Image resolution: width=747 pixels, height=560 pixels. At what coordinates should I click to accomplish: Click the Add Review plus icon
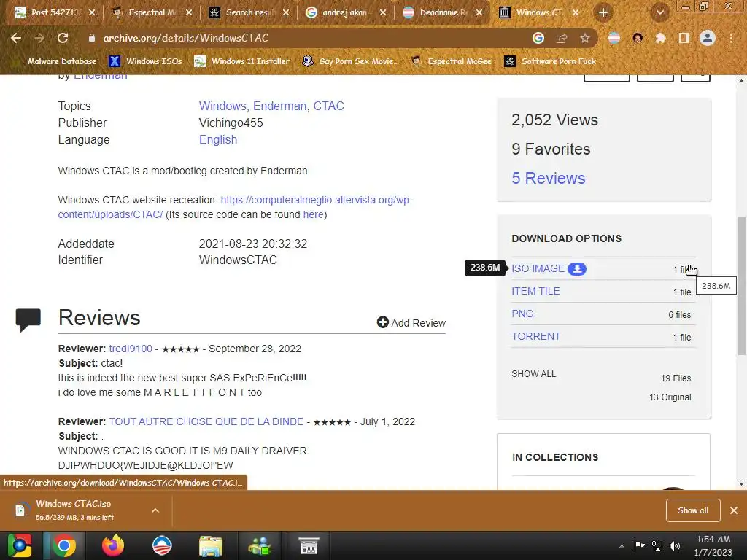(x=382, y=322)
